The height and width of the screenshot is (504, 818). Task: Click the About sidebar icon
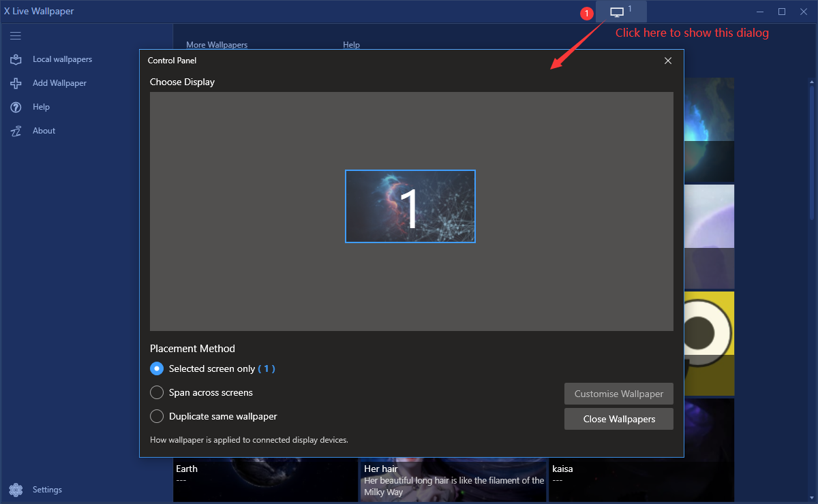pos(16,131)
